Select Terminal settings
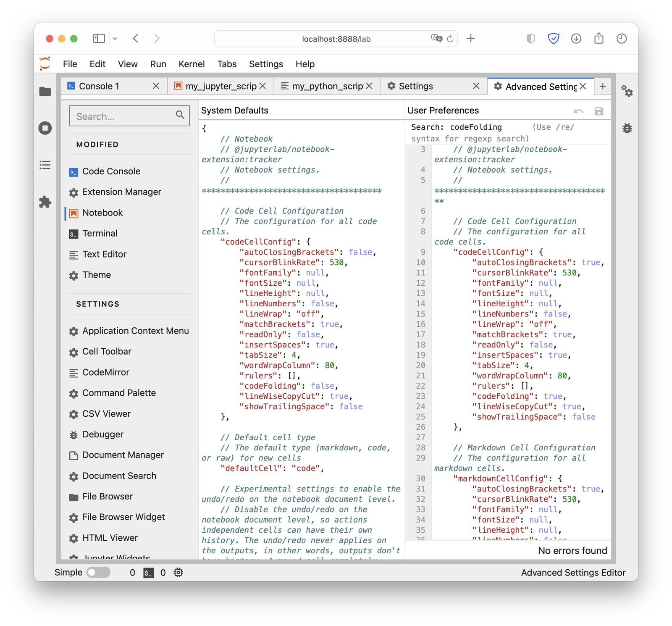Viewport: 672px width, 626px height. click(x=100, y=234)
